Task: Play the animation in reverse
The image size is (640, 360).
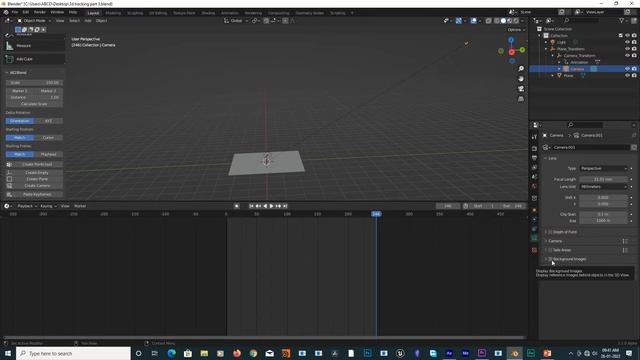Action: click(265, 206)
